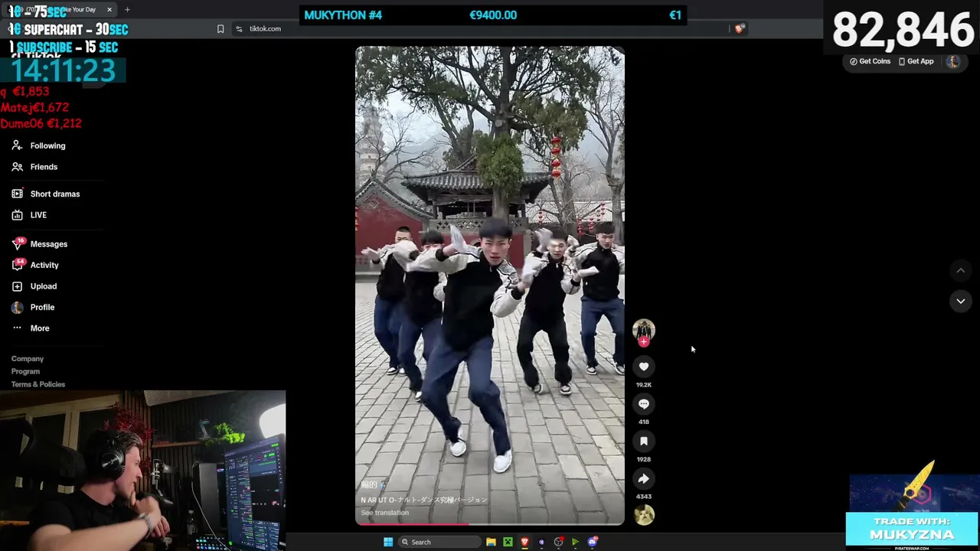Click the Activity icon with badge
This screenshot has width=980, height=551.
[17, 265]
